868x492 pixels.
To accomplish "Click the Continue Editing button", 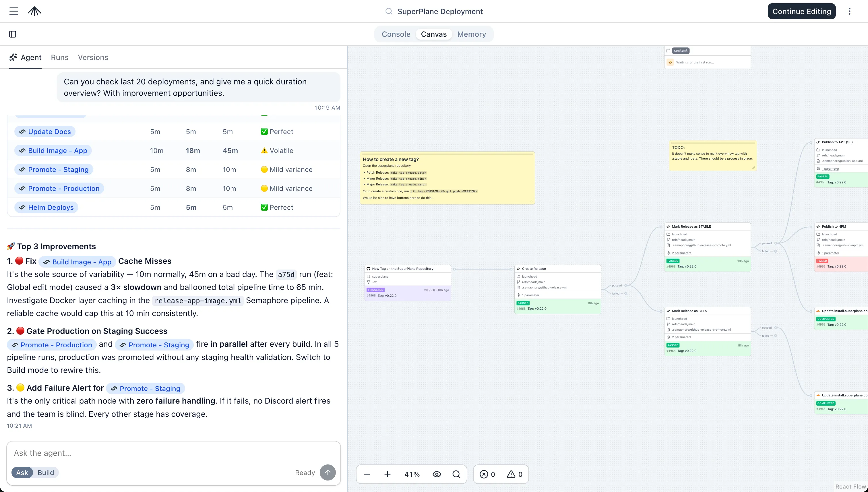I will (x=801, y=11).
